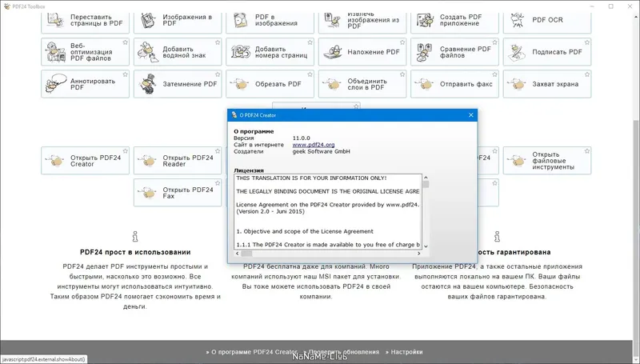Click Проверить обновления footer link

(x=344, y=352)
